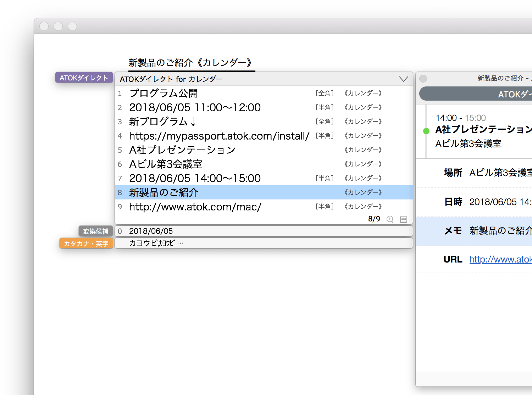Click the ATOKダ gray header button in side panel
The width and height of the screenshot is (532, 395).
(x=476, y=94)
